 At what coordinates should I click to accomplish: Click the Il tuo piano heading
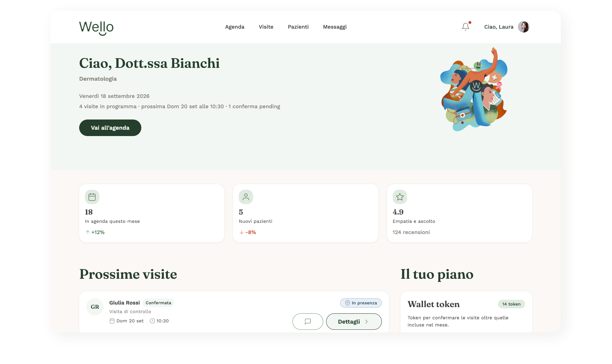437,275
